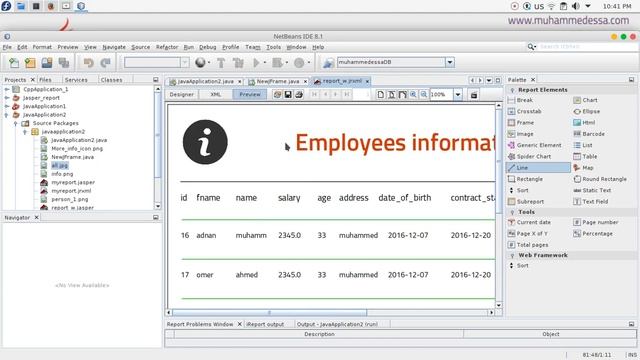This screenshot has height=360, width=640.
Task: Click the Build Project hammer icon
Action: [221, 62]
